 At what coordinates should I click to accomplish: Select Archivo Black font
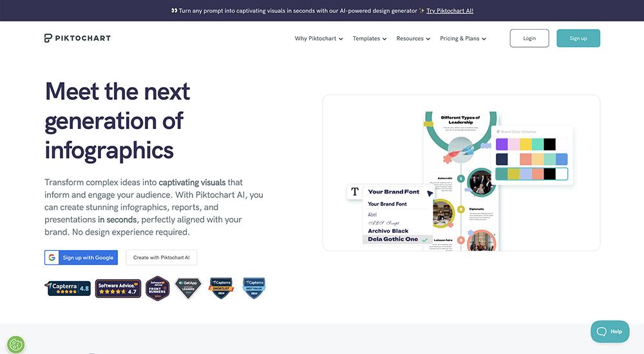(388, 231)
